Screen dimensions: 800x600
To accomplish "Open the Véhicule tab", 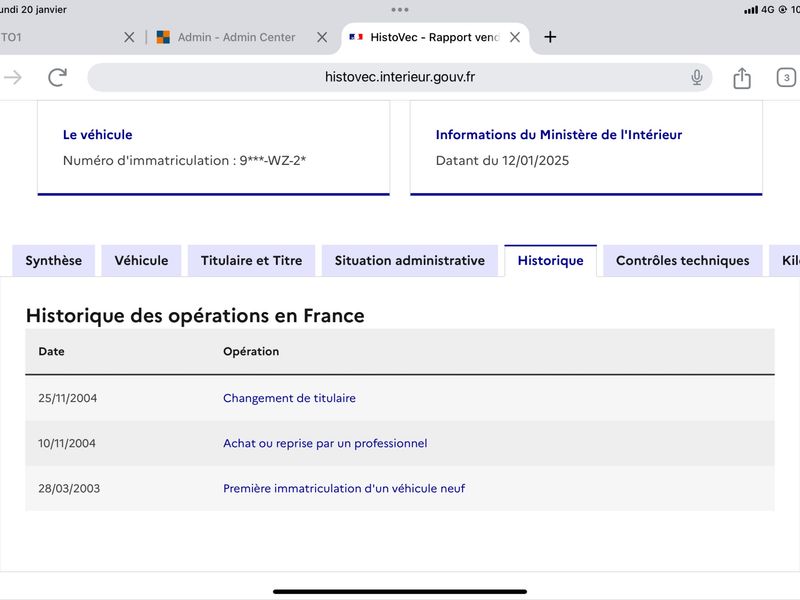I will (x=141, y=261).
